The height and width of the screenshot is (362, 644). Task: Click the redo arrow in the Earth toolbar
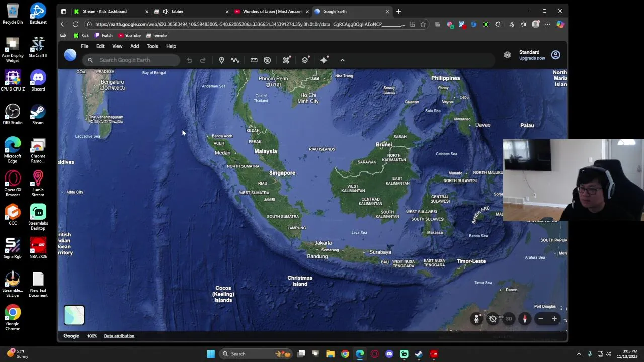click(203, 60)
